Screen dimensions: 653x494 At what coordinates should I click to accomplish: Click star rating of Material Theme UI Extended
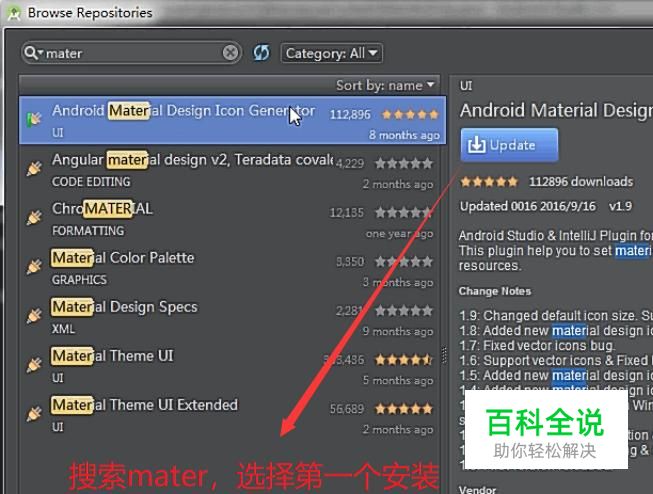404,409
